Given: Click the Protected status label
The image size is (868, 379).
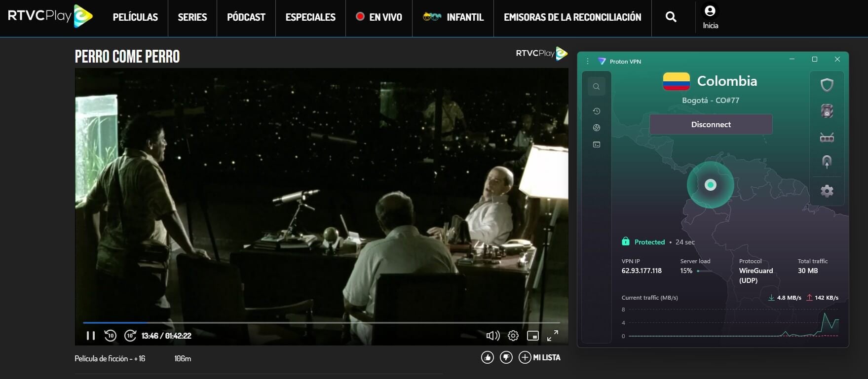Looking at the screenshot, I should click(x=649, y=242).
